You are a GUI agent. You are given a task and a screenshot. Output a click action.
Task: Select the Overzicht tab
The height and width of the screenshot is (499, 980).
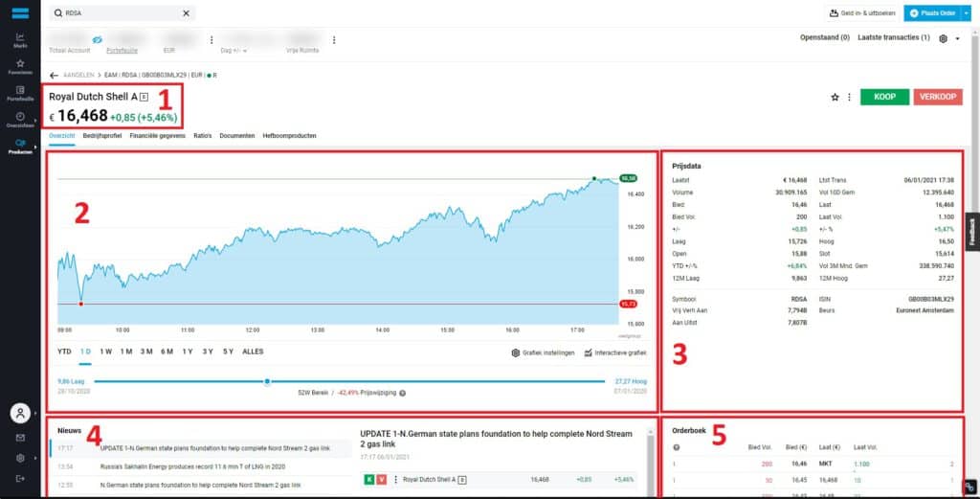click(62, 136)
